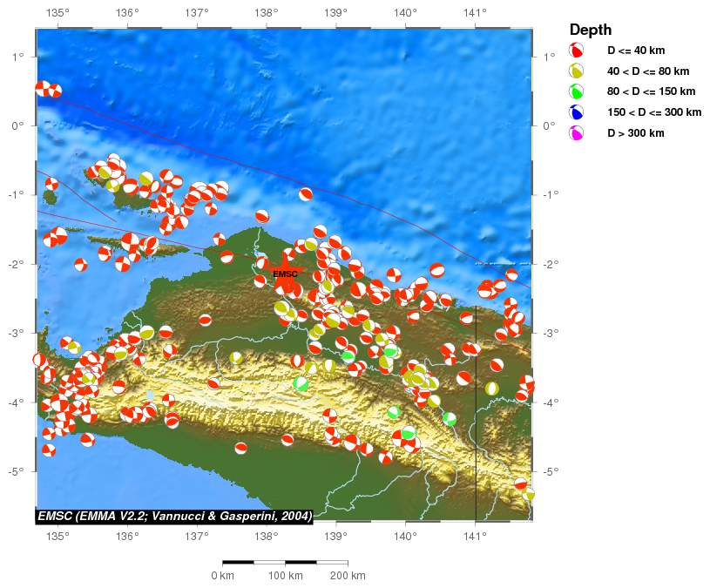Click the "150 < D <= 300 km" legend label

[653, 112]
